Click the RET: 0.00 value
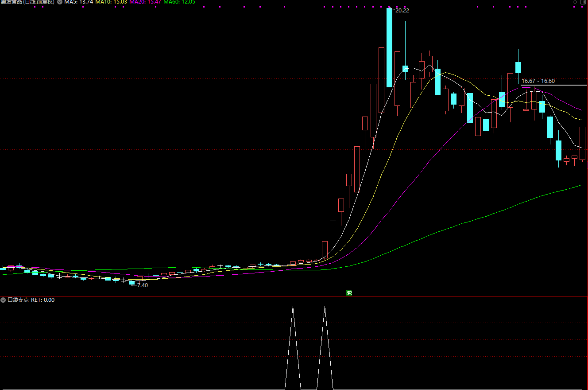Image resolution: width=588 pixels, height=390 pixels. pyautogui.click(x=43, y=300)
